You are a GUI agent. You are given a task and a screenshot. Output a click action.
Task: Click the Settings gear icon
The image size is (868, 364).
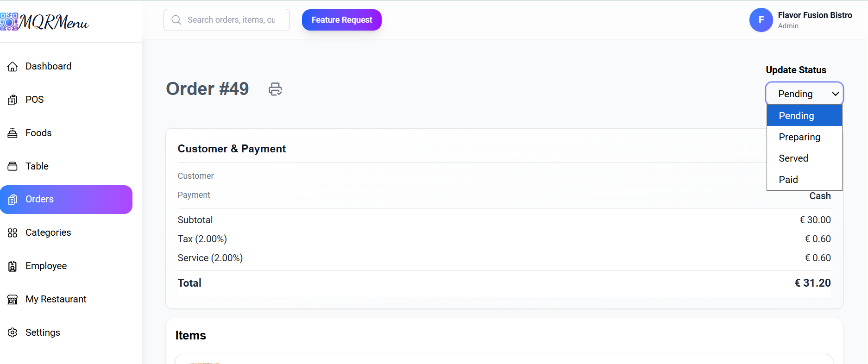(13, 333)
